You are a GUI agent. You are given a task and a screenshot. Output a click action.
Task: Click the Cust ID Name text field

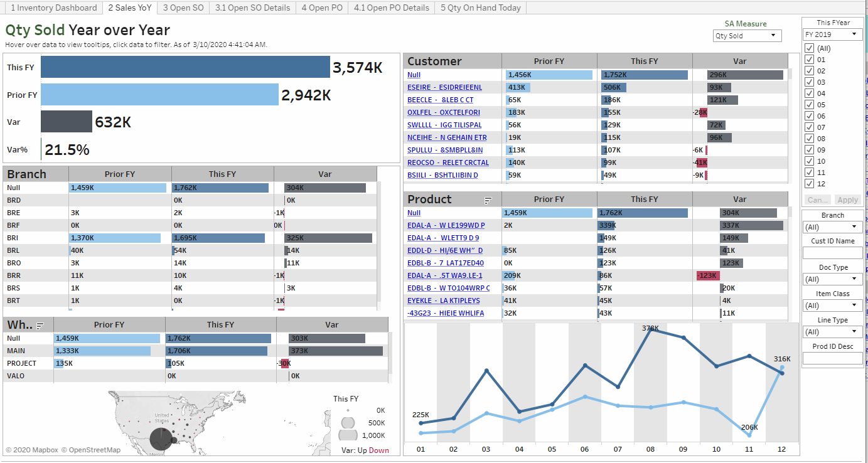click(832, 253)
